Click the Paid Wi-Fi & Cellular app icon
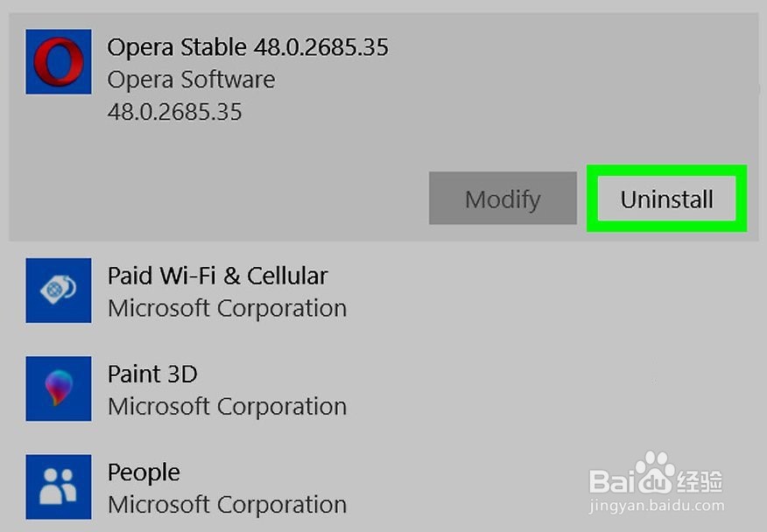This screenshot has height=532, width=767. [59, 290]
